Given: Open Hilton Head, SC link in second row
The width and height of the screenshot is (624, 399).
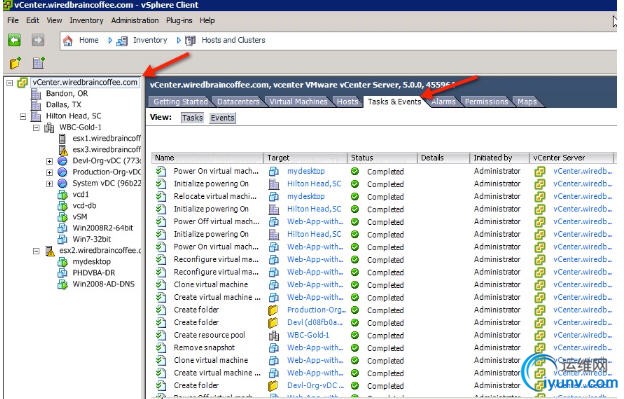Looking at the screenshot, I should [314, 184].
